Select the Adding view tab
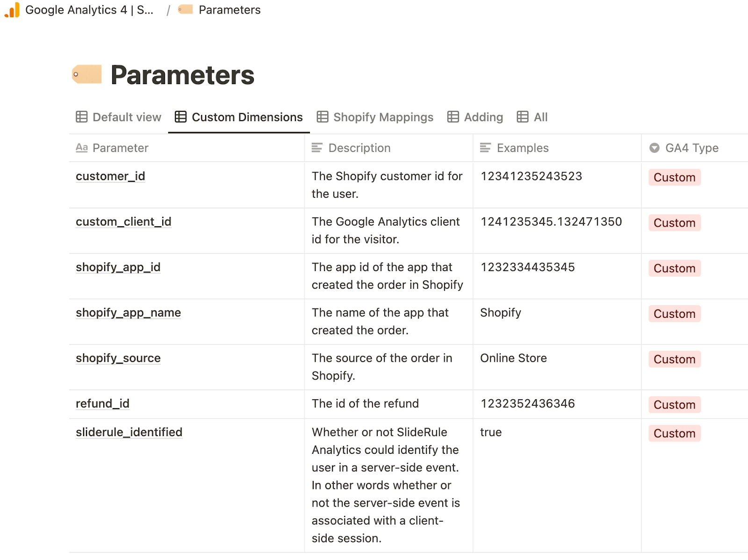 (x=475, y=117)
